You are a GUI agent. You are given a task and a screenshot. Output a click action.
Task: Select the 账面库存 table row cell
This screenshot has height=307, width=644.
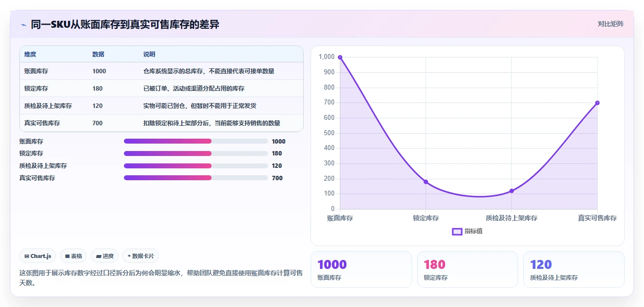pyautogui.click(x=36, y=71)
